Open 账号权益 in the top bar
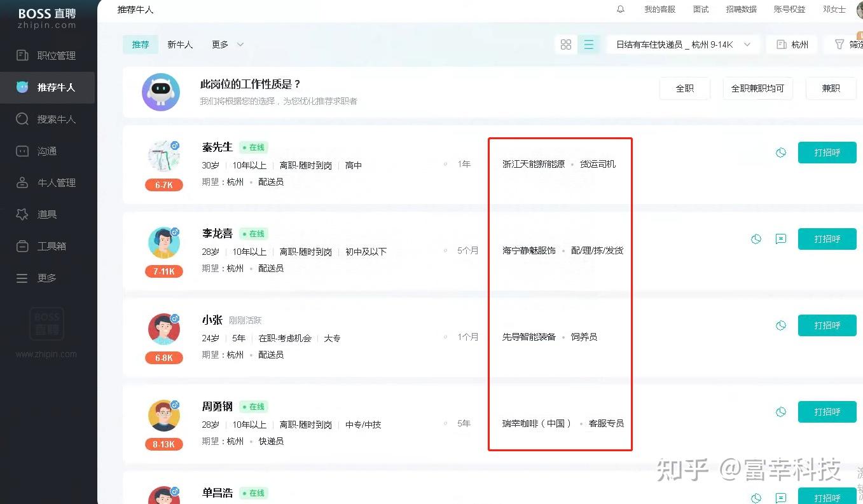This screenshot has width=863, height=504. pyautogui.click(x=790, y=10)
